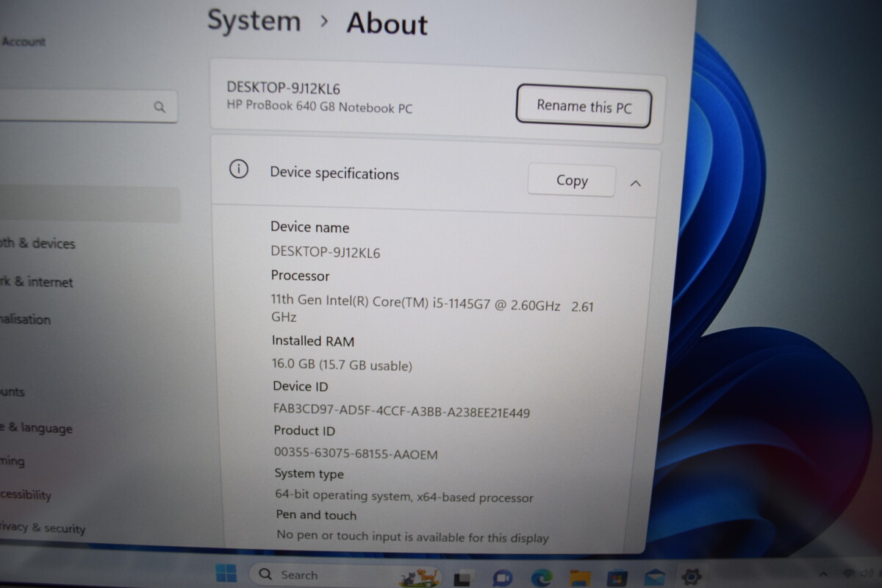Click the search magnifier in Settings sidebar
Viewport: 882px width, 588px height.
click(x=159, y=107)
